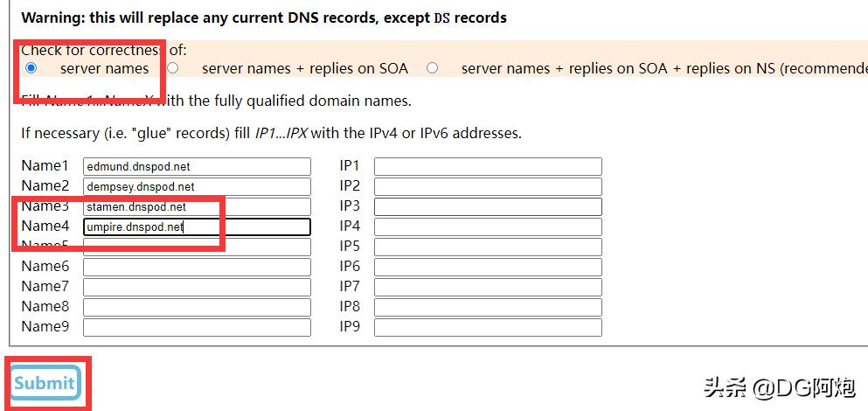This screenshot has width=868, height=411.
Task: Select 'server names + replies on SOA' radio
Action: pyautogui.click(x=173, y=67)
